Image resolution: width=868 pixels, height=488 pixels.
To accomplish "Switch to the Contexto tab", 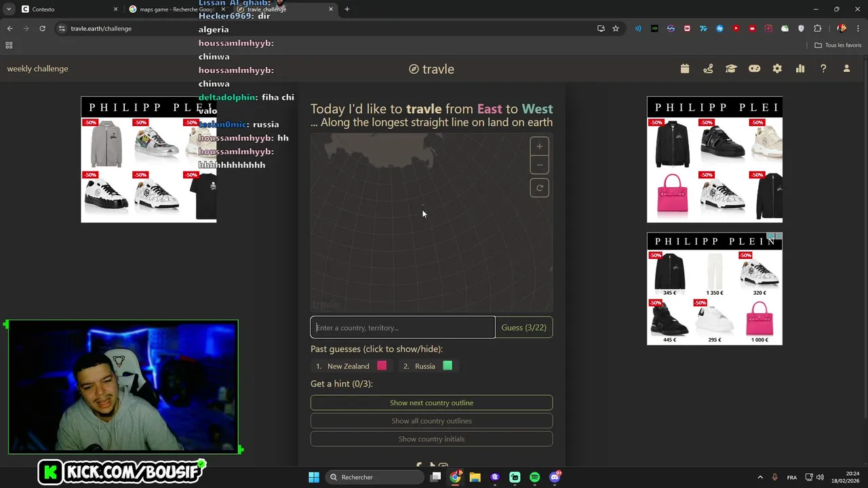I will tap(71, 9).
